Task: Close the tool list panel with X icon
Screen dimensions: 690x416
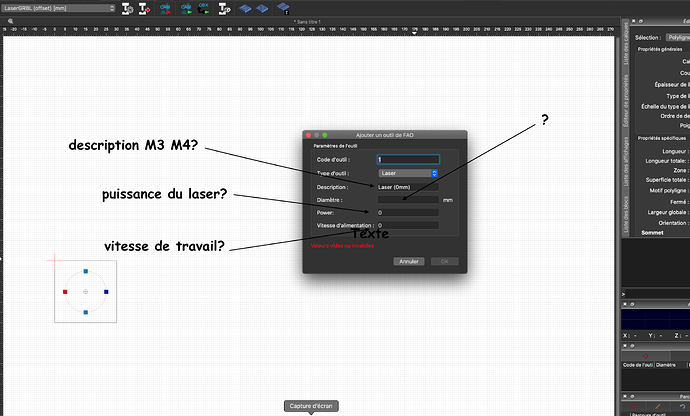Action: [625, 346]
